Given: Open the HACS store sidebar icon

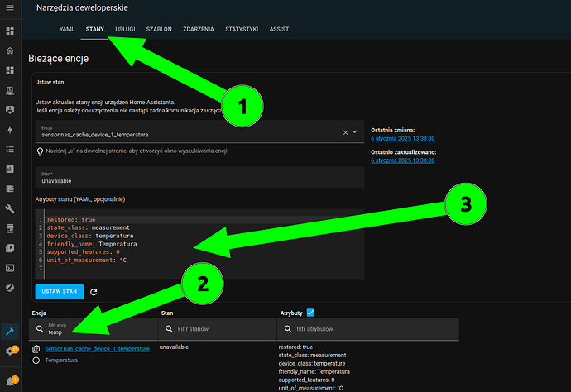Looking at the screenshot, I should [10, 228].
